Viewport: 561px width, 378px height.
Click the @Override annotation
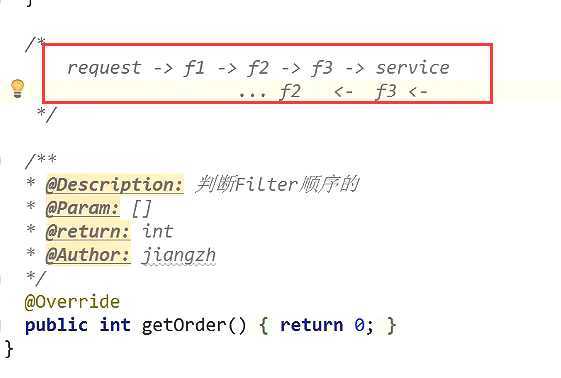(x=72, y=302)
